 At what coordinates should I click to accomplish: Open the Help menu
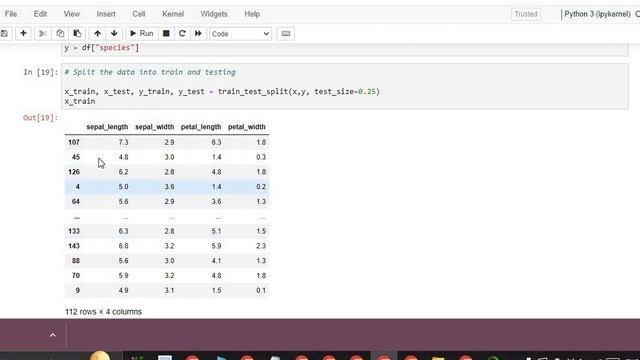[252, 14]
